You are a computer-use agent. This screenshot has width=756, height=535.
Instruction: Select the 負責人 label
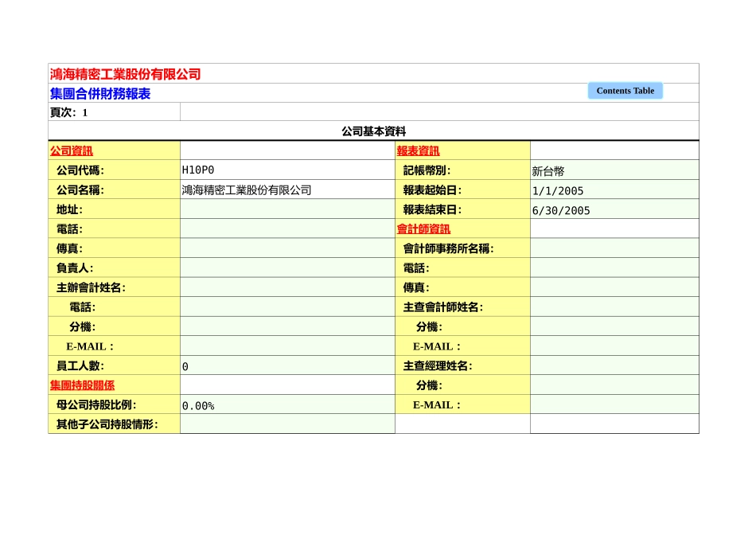coord(75,267)
